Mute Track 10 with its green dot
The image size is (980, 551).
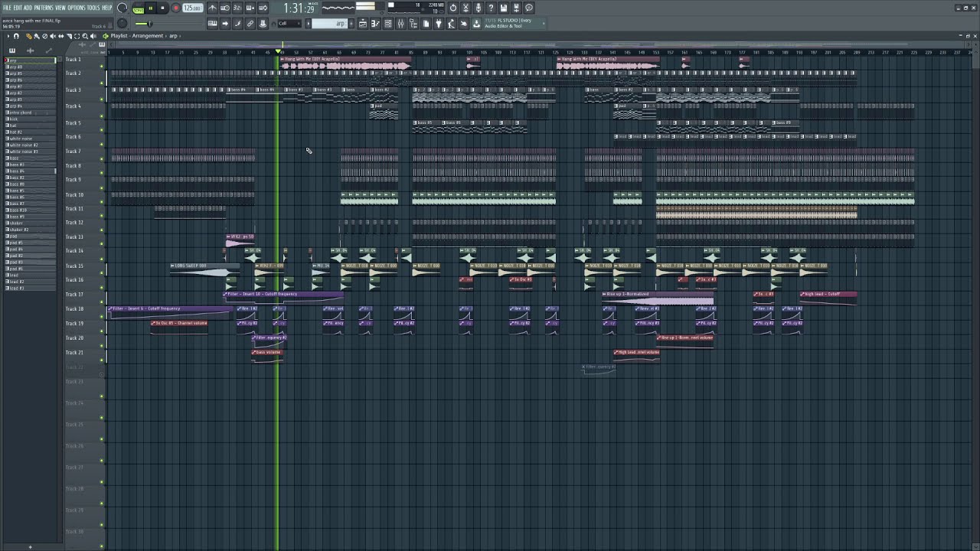102,201
